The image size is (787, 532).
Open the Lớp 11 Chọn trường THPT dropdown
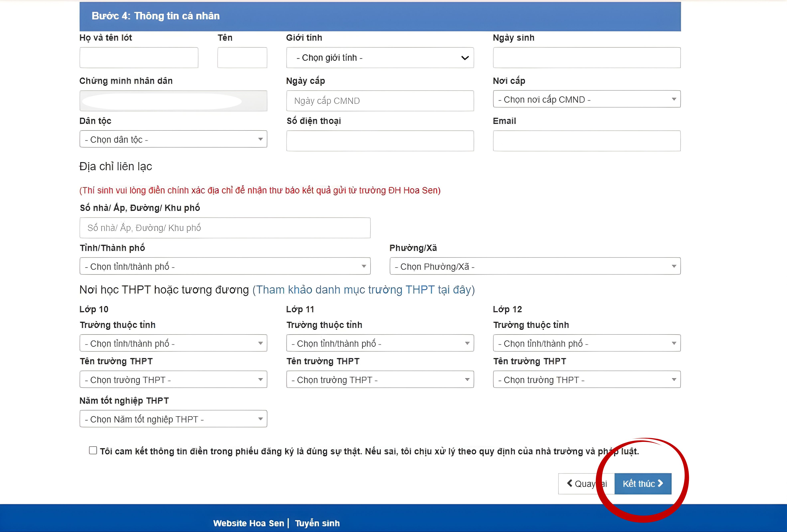click(x=380, y=379)
